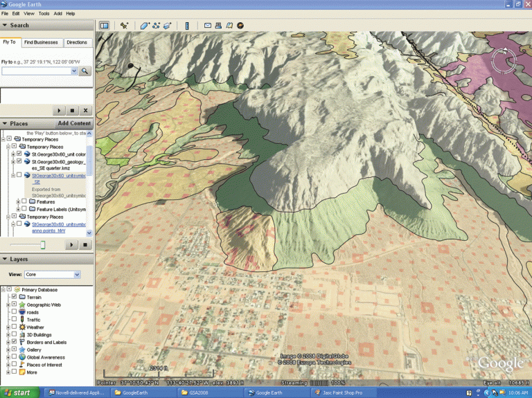Open the View menu
This screenshot has height=398, width=532.
click(29, 14)
